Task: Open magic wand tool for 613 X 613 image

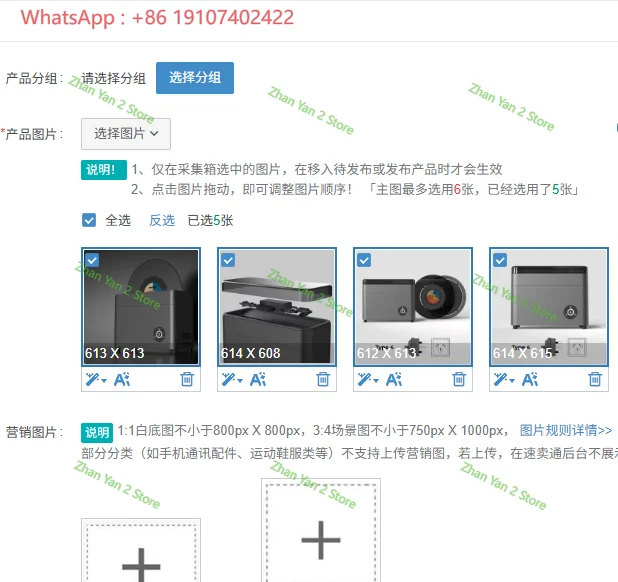Action: pos(96,379)
